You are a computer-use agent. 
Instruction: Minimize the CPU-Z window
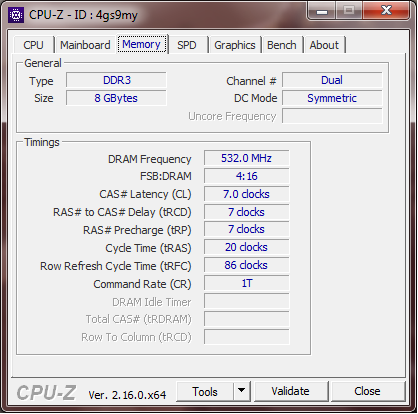321,11
